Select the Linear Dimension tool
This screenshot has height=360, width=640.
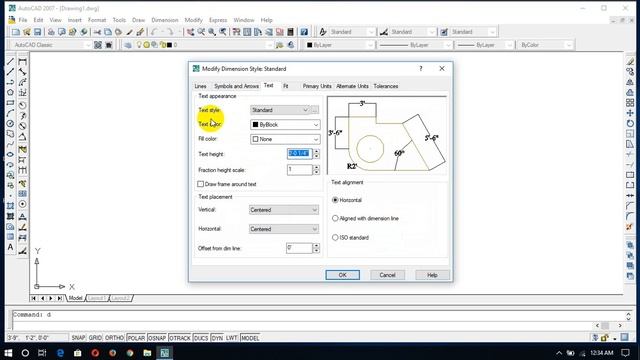tap(22, 62)
